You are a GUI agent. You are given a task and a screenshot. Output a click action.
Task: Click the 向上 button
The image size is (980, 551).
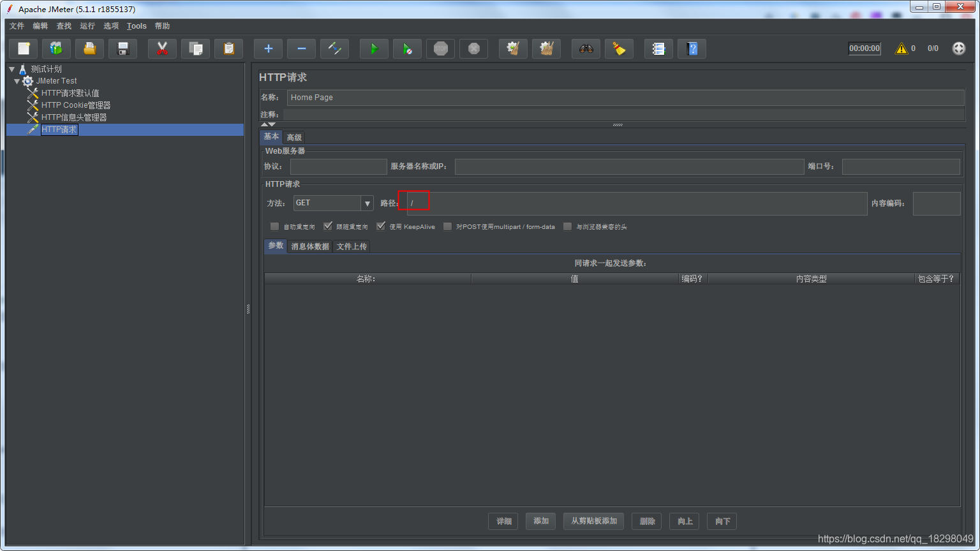point(685,521)
